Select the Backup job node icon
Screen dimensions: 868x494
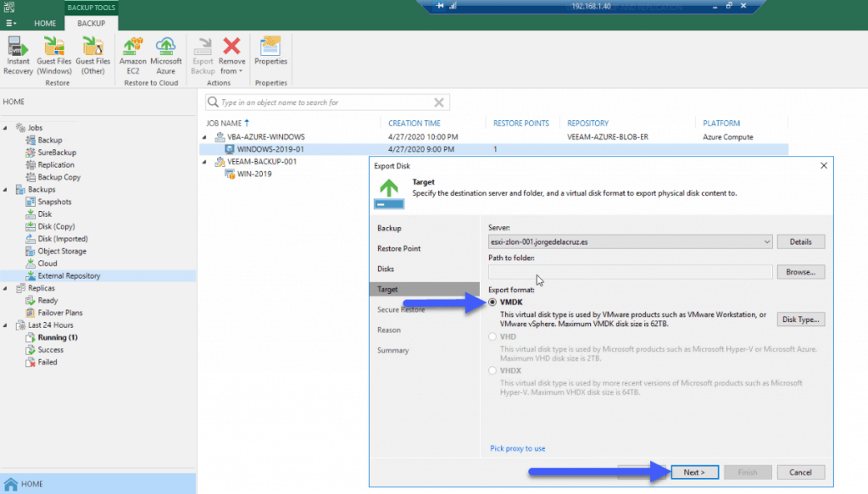pos(31,140)
